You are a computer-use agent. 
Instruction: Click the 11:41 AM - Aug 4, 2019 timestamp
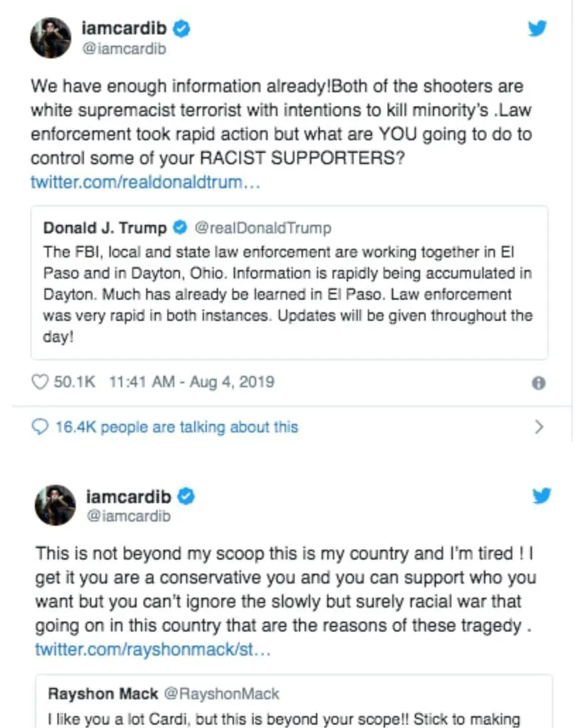[191, 382]
